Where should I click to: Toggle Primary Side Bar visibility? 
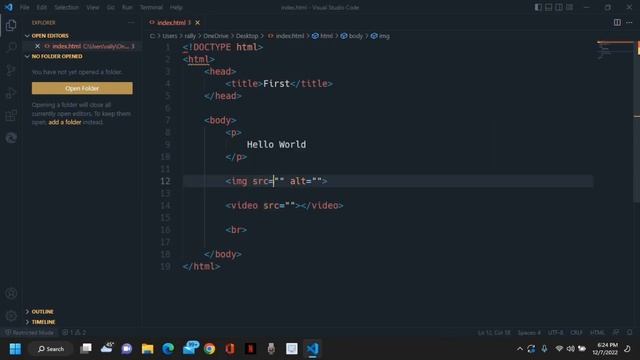point(538,7)
